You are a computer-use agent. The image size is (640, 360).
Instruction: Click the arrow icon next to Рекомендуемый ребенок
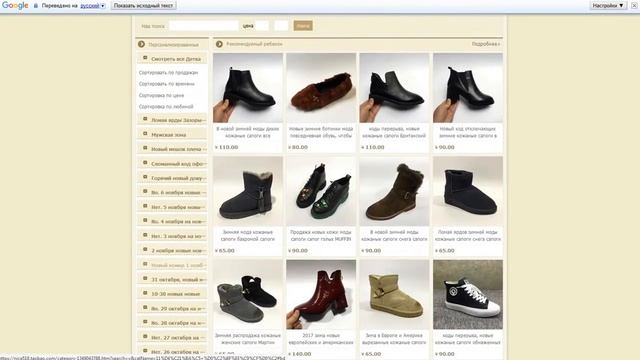pyautogui.click(x=219, y=44)
